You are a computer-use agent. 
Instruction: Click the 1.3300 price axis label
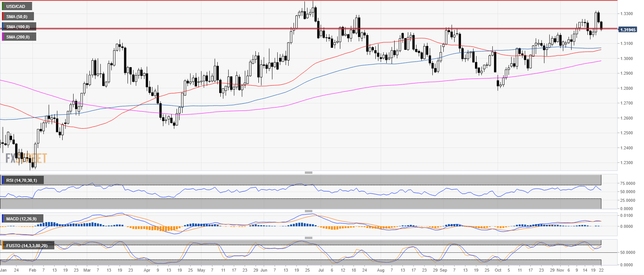[626, 14]
